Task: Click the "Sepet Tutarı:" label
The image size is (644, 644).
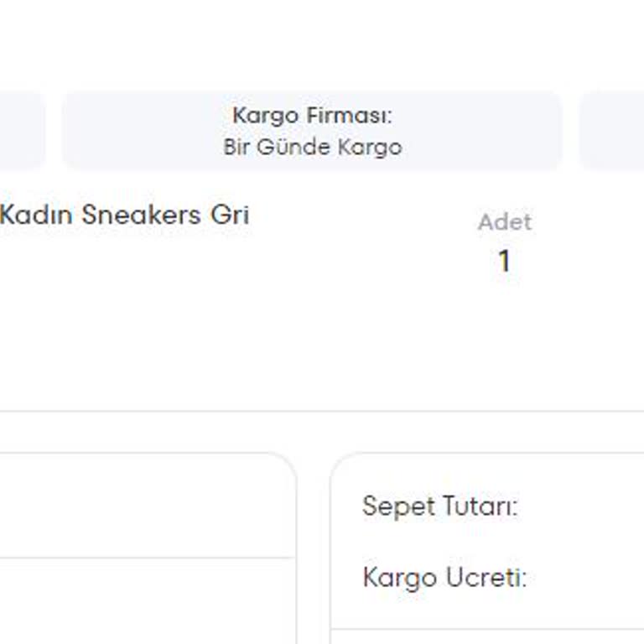Action: click(x=439, y=506)
